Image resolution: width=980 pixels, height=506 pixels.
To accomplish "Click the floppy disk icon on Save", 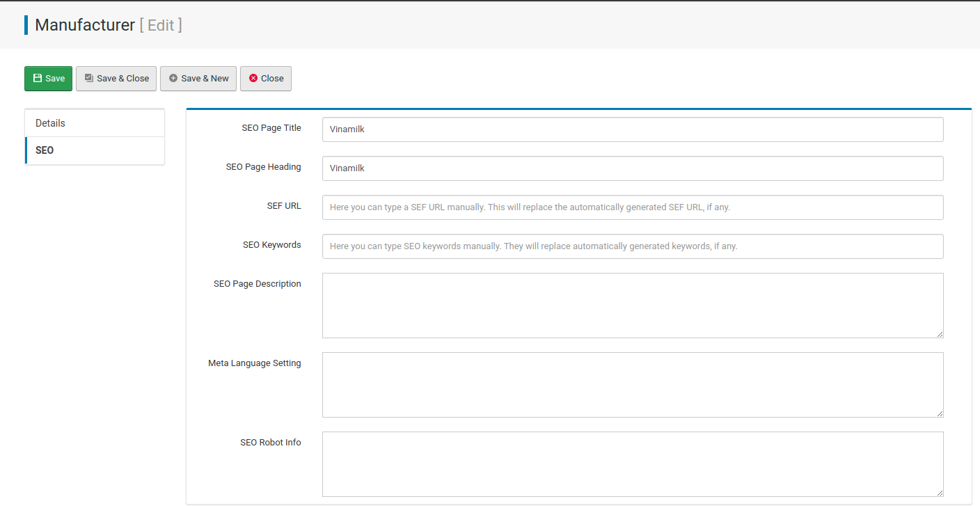I will [38, 79].
